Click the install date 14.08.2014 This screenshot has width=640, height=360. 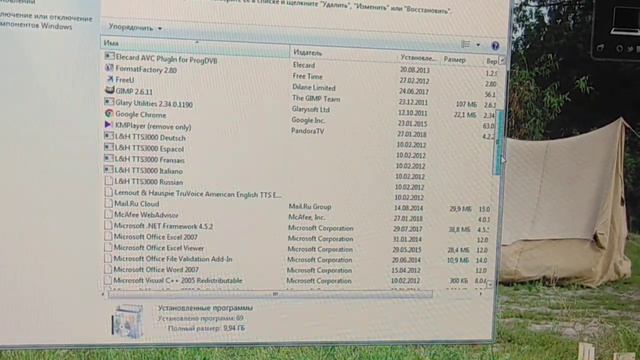[x=408, y=208]
